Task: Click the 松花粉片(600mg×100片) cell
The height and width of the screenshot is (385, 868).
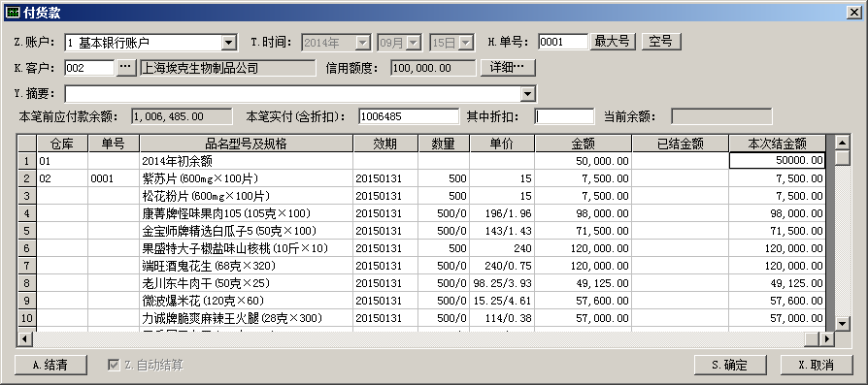Action: [x=247, y=196]
